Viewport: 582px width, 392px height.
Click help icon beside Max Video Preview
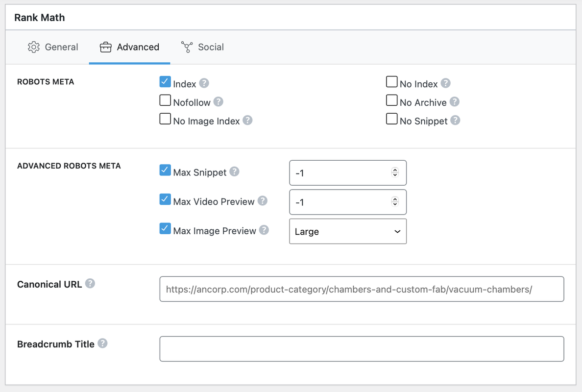[x=263, y=201]
